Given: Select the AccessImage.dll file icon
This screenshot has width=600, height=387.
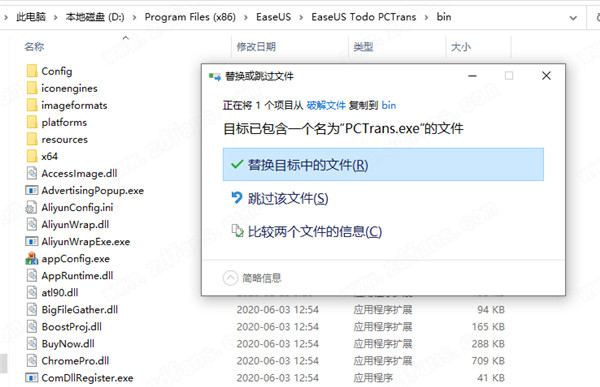Looking at the screenshot, I should 32,173.
